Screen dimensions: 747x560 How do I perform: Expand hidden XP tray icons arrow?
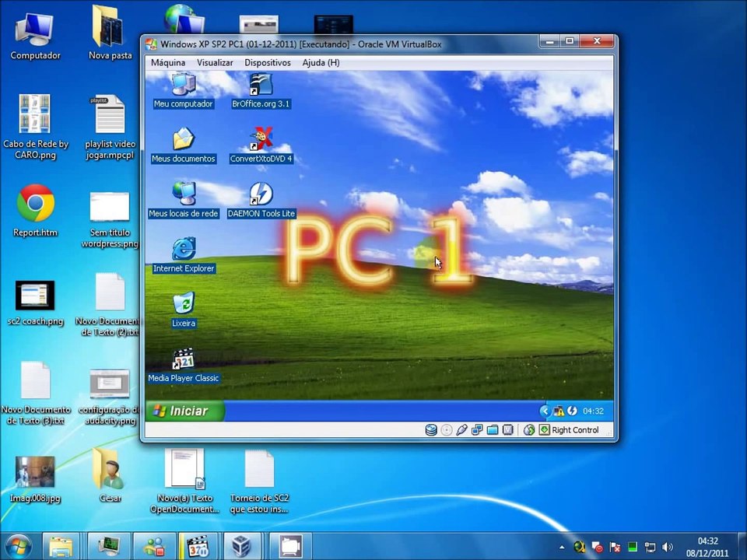(x=545, y=411)
